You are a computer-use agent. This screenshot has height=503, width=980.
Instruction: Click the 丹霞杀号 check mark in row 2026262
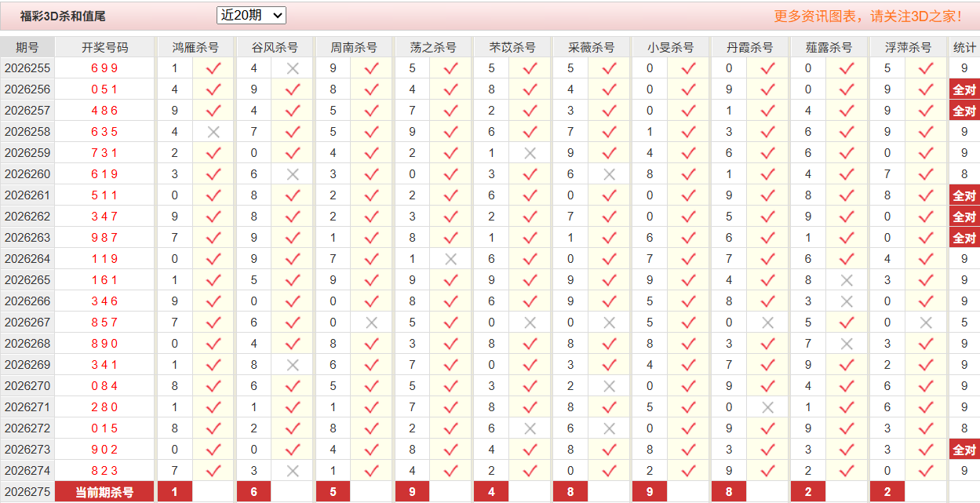coord(768,217)
